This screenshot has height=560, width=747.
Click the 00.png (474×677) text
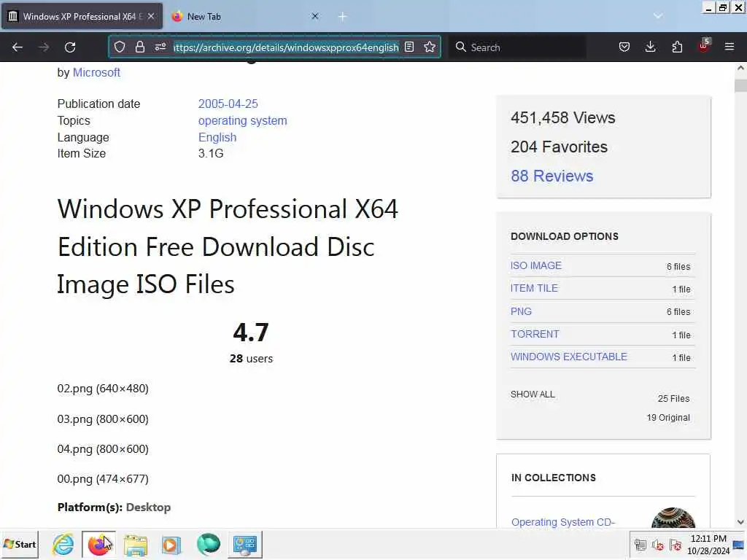click(x=103, y=479)
